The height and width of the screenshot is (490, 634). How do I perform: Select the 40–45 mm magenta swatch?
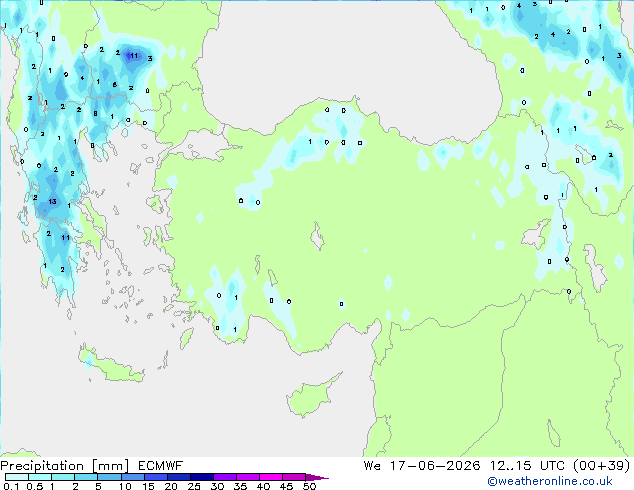[271, 477]
